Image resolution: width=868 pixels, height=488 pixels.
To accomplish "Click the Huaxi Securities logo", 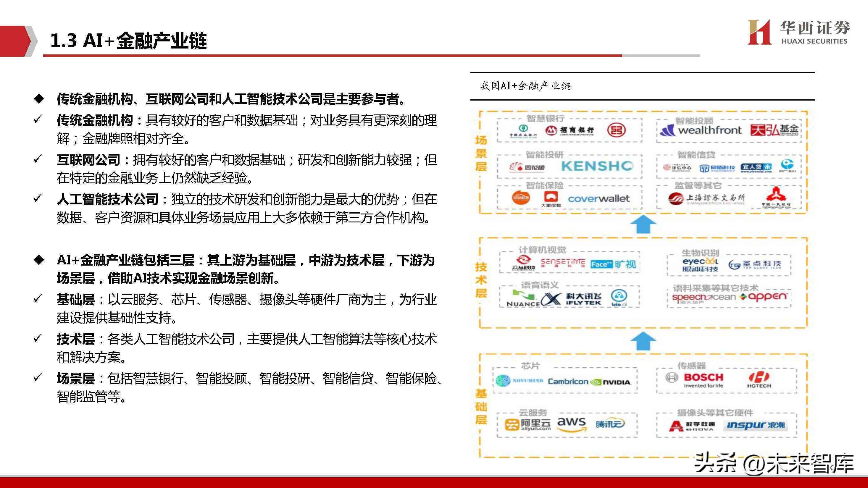I will pyautogui.click(x=798, y=32).
